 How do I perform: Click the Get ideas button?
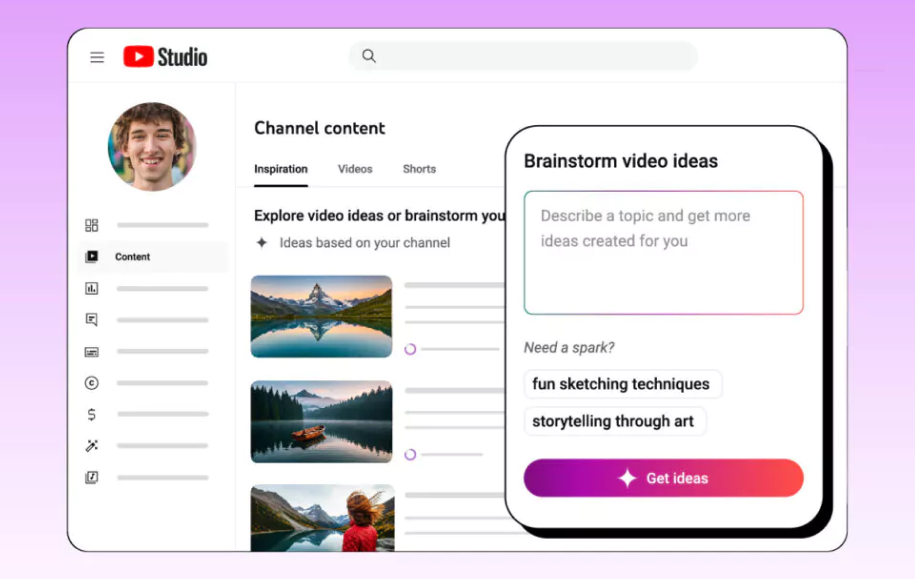[x=663, y=478]
